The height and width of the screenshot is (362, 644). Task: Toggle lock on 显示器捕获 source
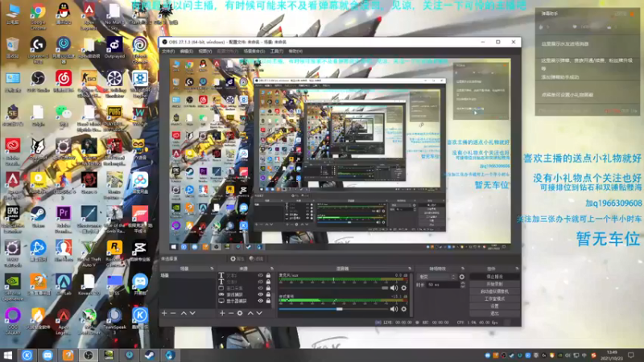(268, 301)
